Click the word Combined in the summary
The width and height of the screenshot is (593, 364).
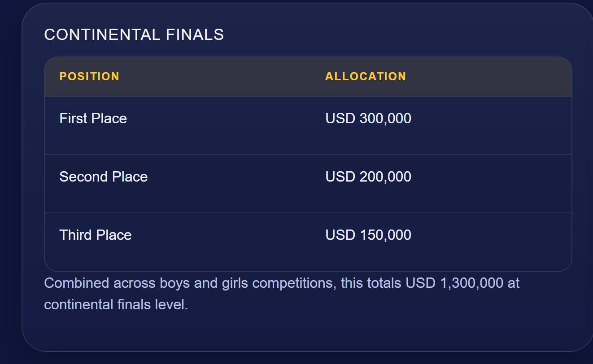click(76, 283)
